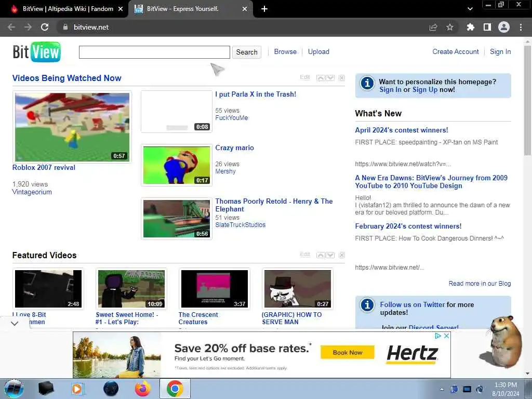Viewport: 532px width, 399px height.
Task: Go back with the browser back arrow
Action: [x=11, y=27]
